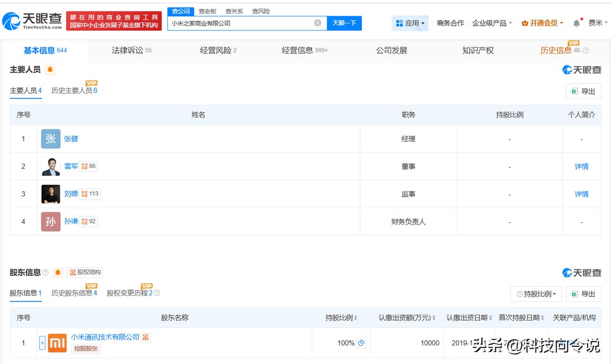Viewport: 611px width, 364px height.
Task: Export 股东信息 table with 导出 button
Action: [x=583, y=294]
